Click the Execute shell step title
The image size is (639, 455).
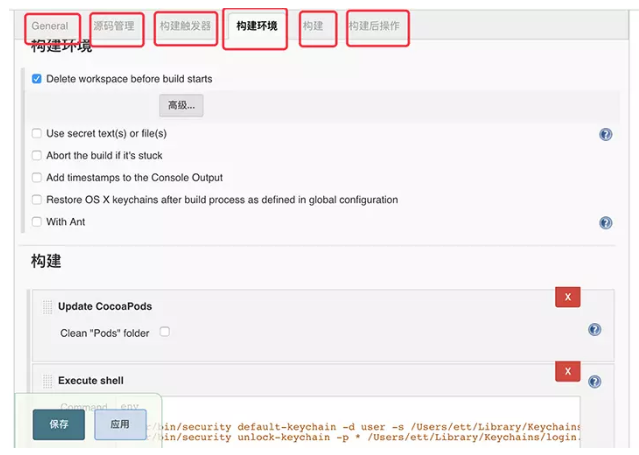point(91,380)
